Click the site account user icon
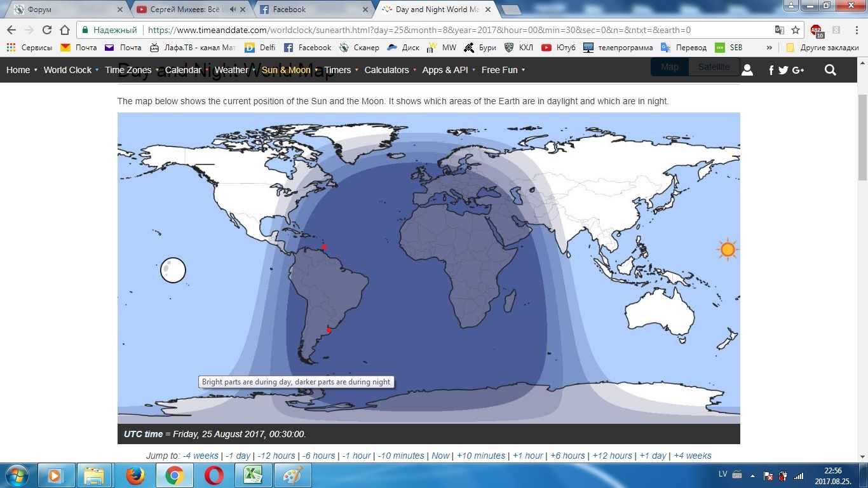The height and width of the screenshot is (488, 868). [x=747, y=70]
